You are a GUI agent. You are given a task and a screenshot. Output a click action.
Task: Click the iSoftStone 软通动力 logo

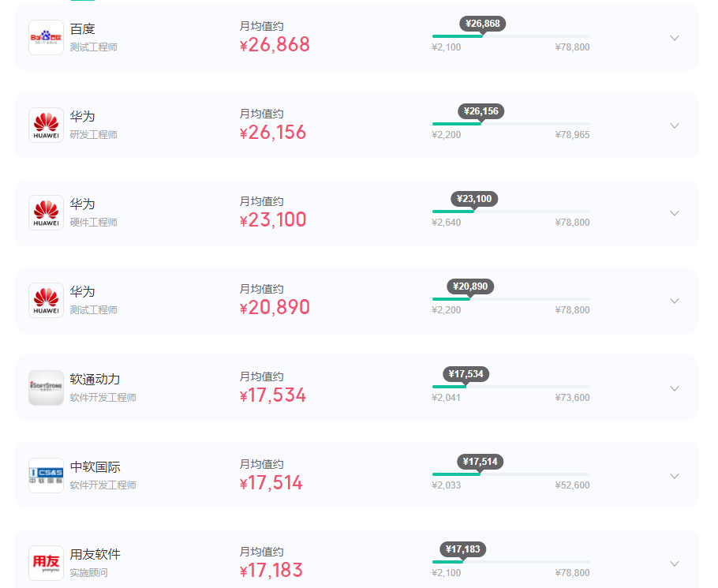(x=46, y=388)
